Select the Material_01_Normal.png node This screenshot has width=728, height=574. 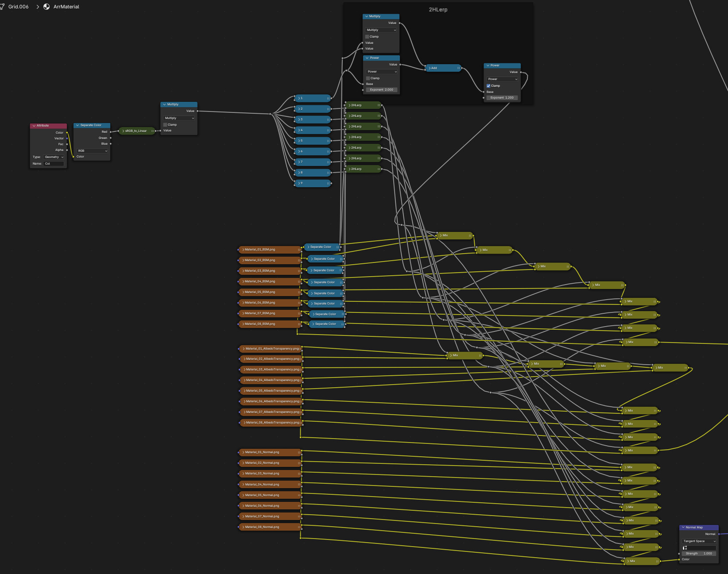[270, 452]
